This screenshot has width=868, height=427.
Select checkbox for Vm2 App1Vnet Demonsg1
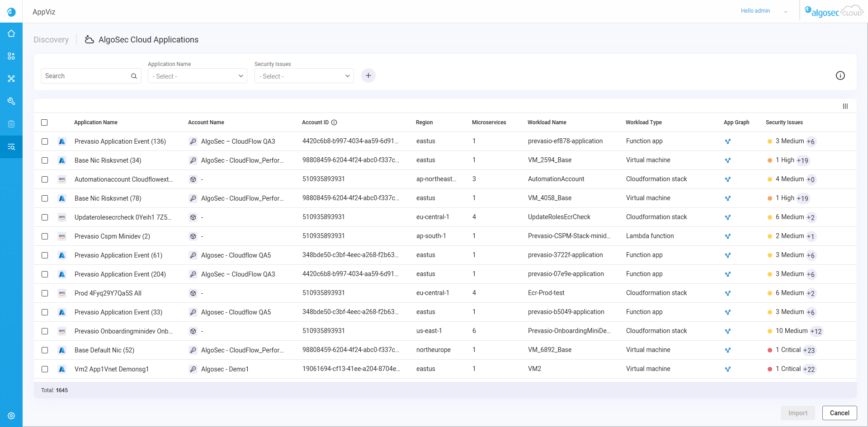pos(45,369)
